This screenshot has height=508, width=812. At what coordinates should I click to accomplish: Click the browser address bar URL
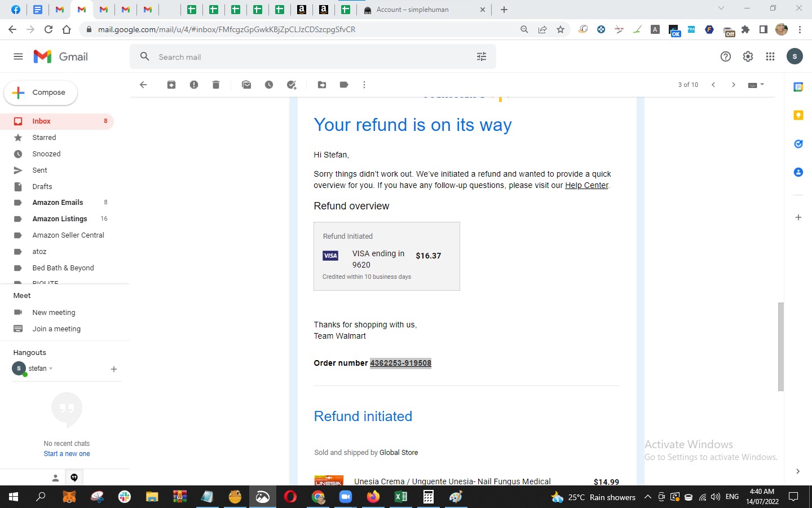[x=227, y=29]
